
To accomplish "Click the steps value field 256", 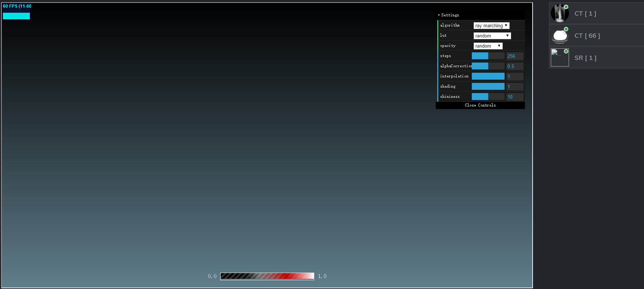I will (x=515, y=56).
